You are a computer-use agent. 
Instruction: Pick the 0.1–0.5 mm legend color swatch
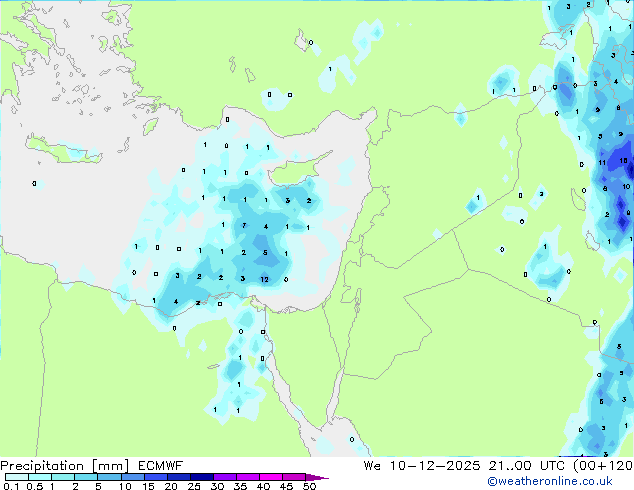coord(17,477)
